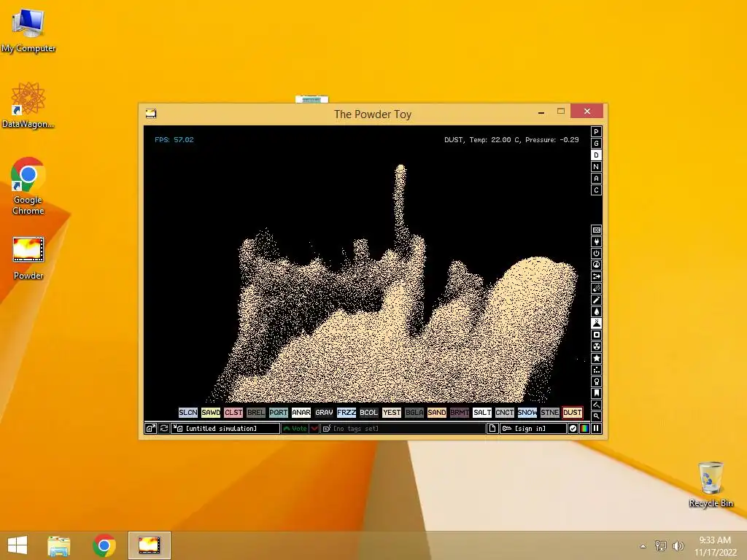Select the BCOL element
747x560 pixels.
coord(368,413)
